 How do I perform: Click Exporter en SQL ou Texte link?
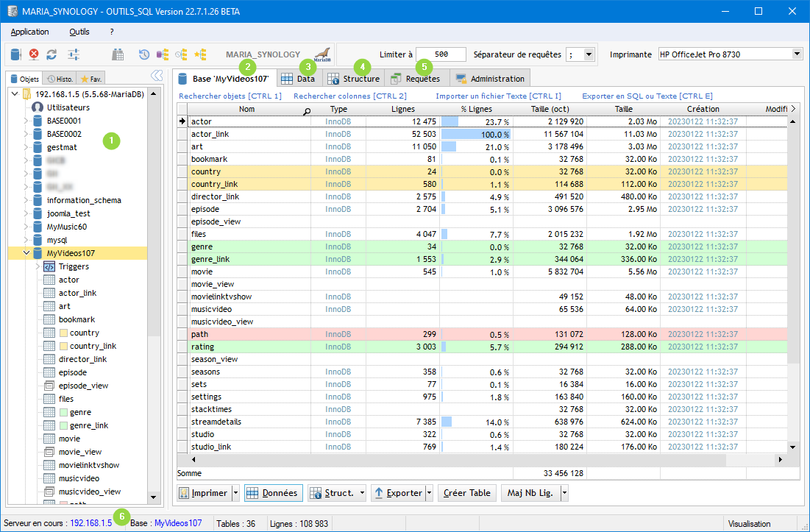647,96
